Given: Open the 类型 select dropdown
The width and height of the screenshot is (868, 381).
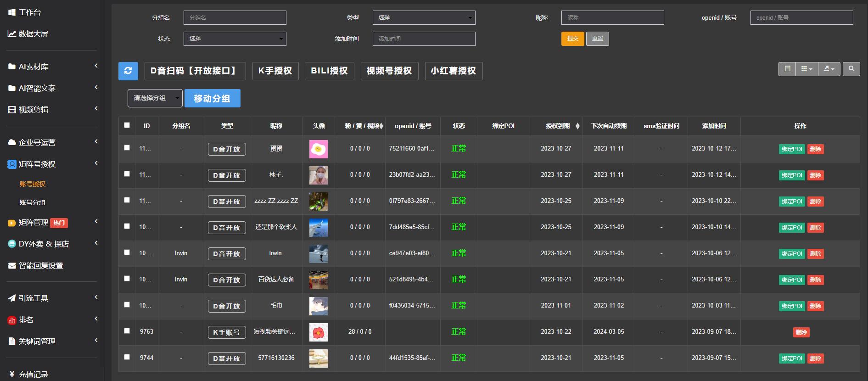Looking at the screenshot, I should pos(424,17).
